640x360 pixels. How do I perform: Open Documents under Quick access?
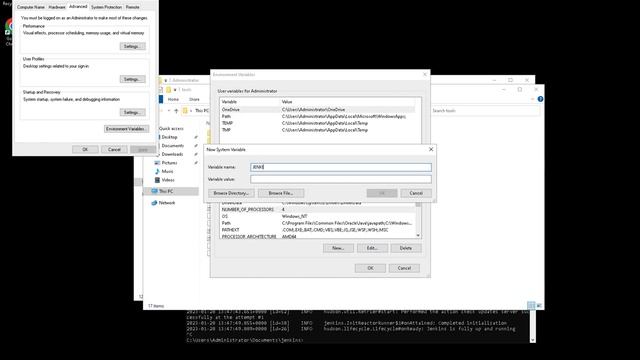[x=173, y=146]
